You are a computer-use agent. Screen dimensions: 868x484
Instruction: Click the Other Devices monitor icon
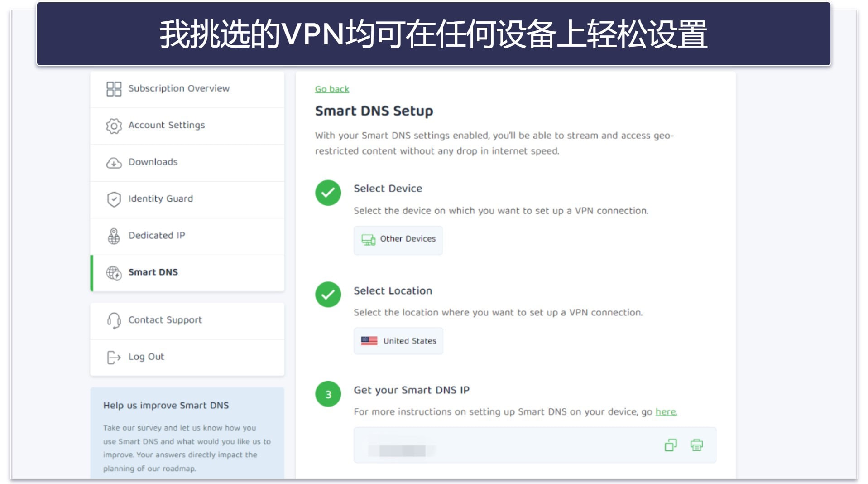pos(368,239)
